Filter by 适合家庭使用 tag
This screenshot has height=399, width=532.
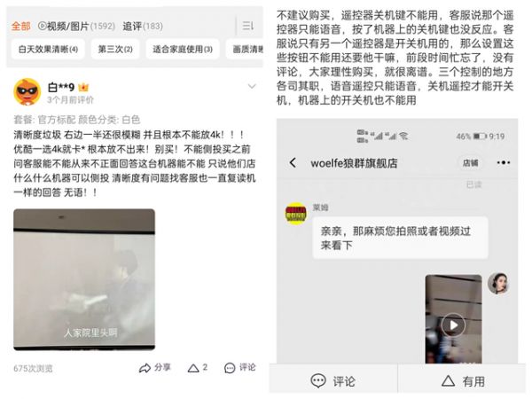coord(183,50)
